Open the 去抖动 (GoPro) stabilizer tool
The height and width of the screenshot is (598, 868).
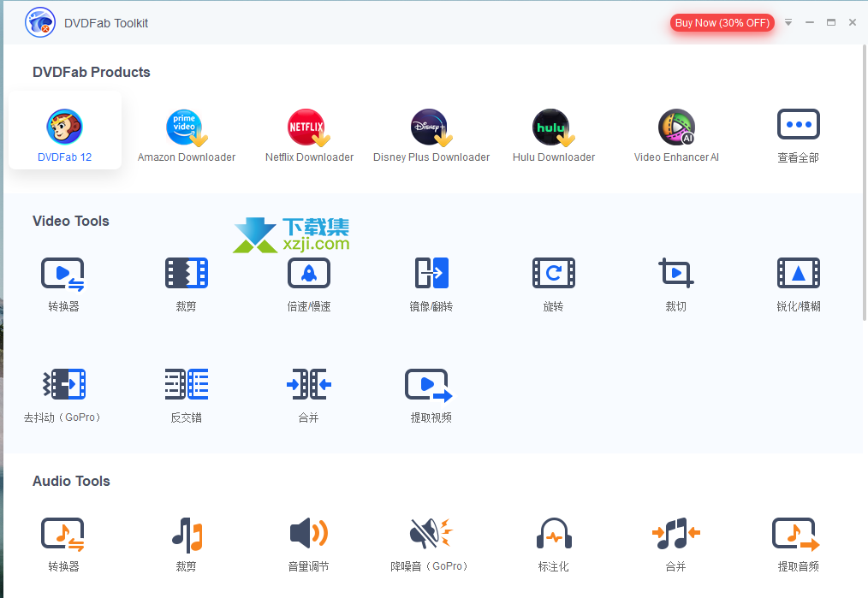coord(63,395)
